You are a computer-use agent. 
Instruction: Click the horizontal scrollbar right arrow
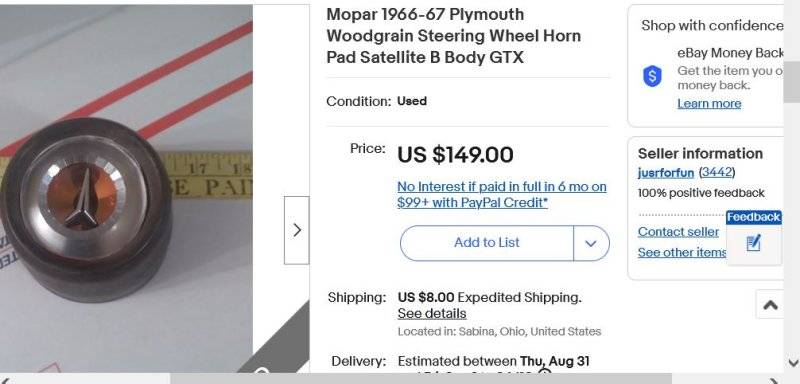pos(774,380)
